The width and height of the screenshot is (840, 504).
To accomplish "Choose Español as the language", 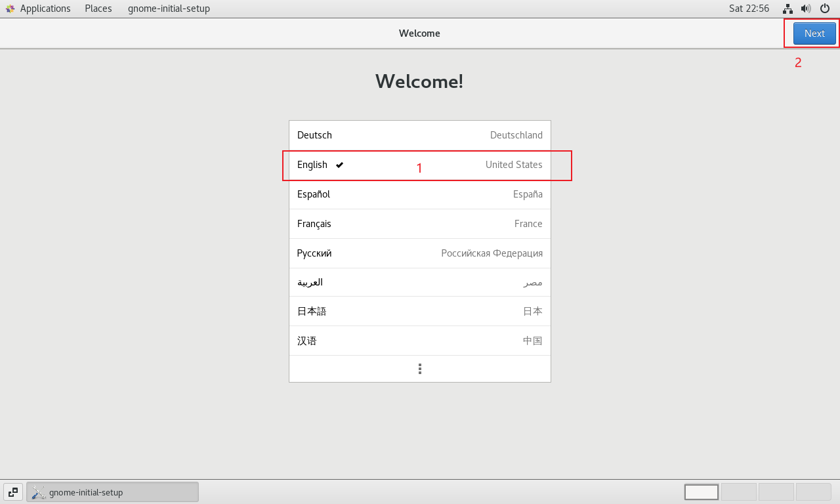I will [419, 194].
